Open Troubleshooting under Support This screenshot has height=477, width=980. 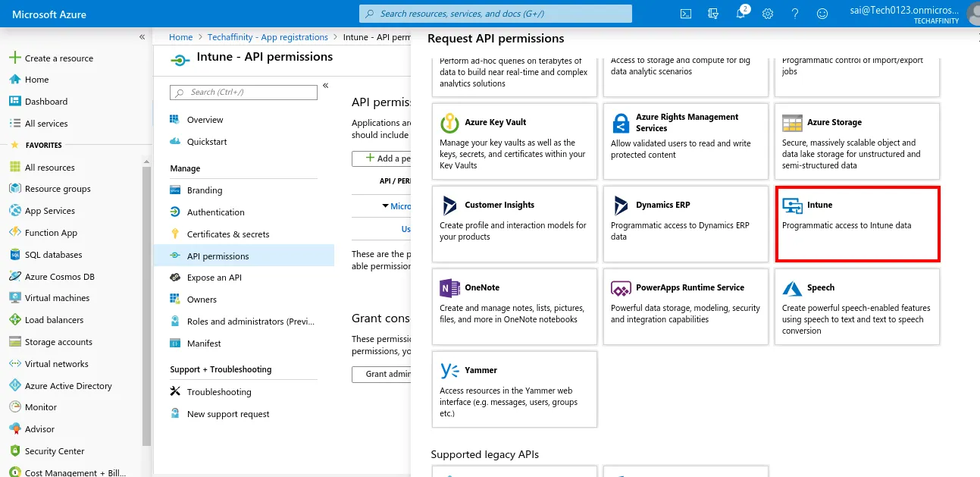(x=211, y=392)
